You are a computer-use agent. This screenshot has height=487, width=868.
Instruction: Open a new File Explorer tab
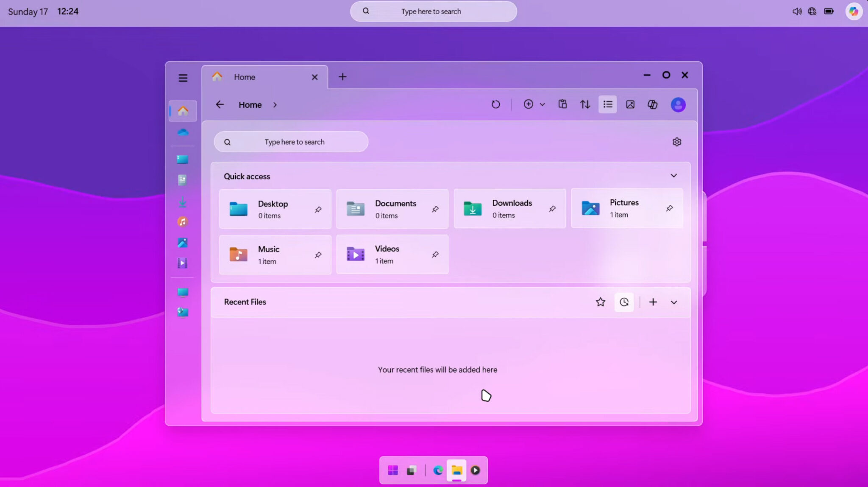tap(342, 77)
